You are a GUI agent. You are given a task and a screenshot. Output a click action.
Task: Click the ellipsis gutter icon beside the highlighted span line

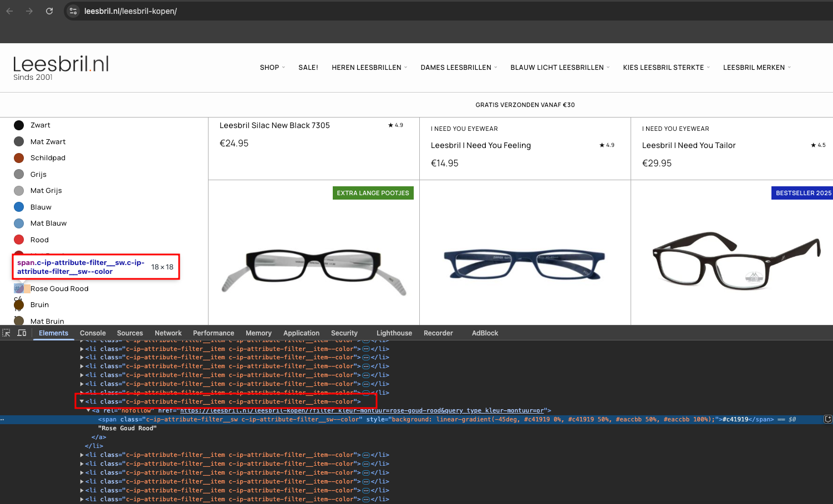(x=2, y=420)
